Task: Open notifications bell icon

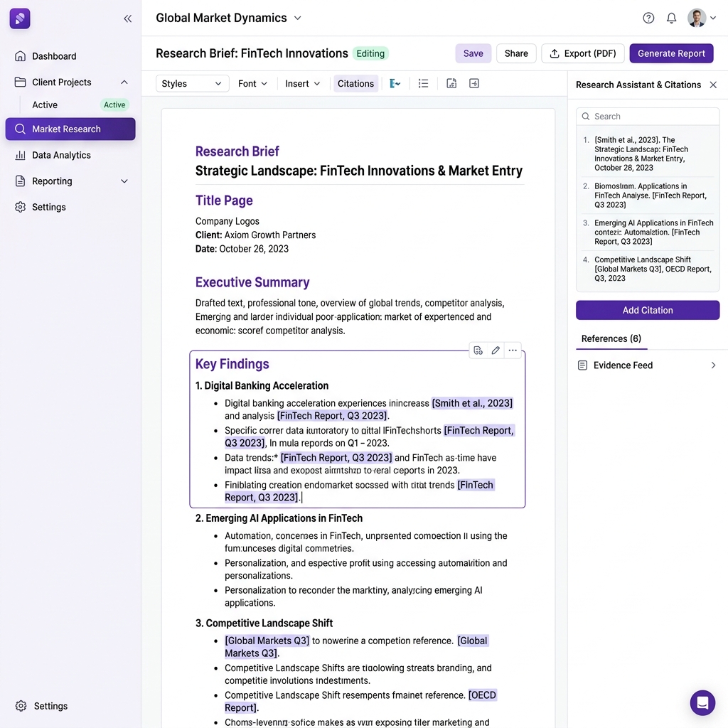Action: pyautogui.click(x=671, y=18)
